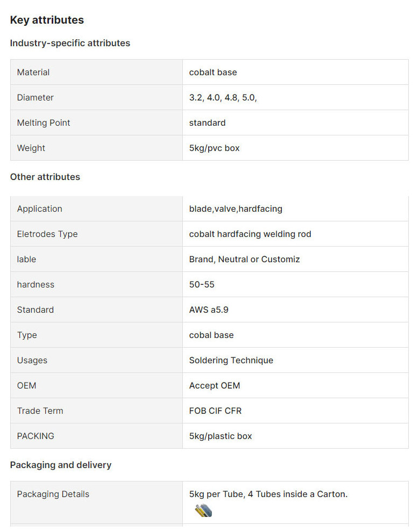
Task: Click the AWS a5.9 standard value
Action: tap(209, 310)
